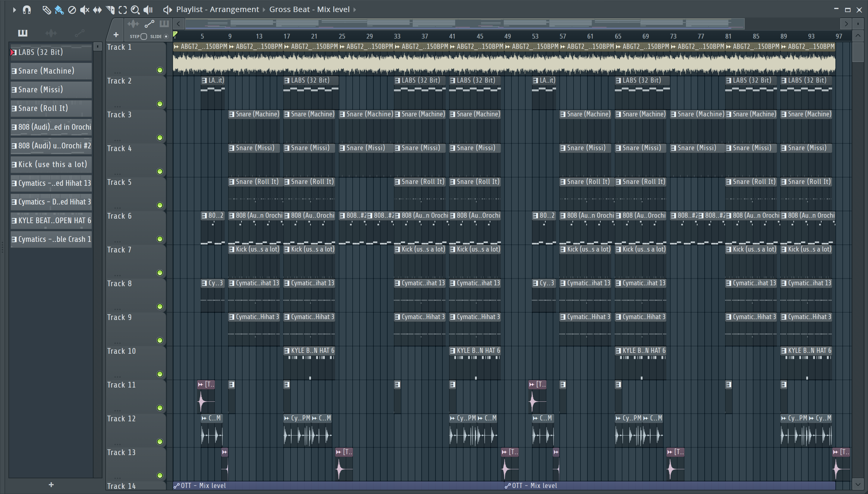
Task: Mute Track 2 using its green LED
Action: 160,104
